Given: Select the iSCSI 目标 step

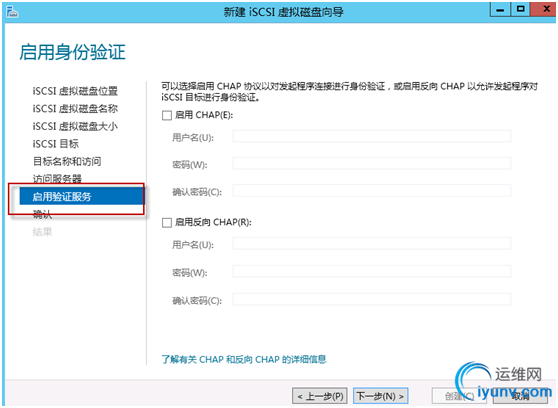Looking at the screenshot, I should click(56, 144).
